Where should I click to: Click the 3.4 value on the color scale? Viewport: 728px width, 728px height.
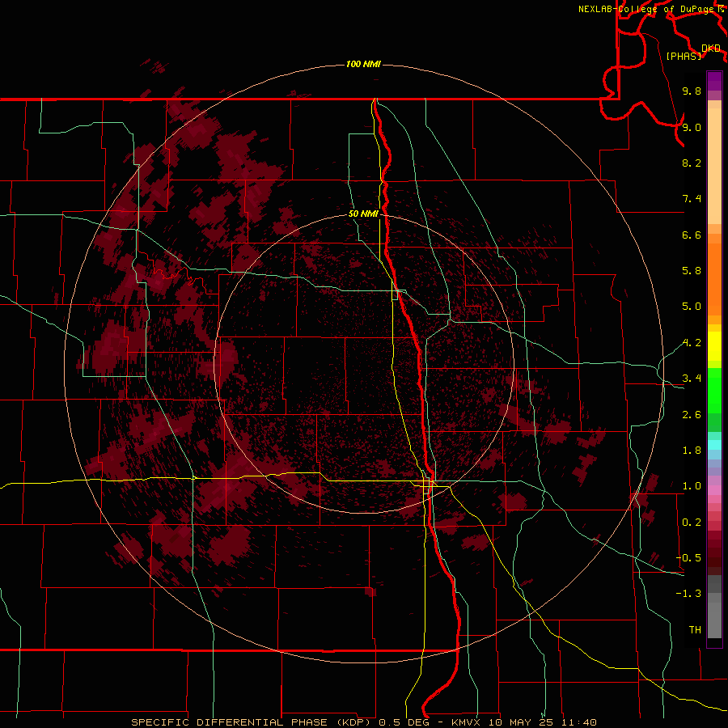click(x=692, y=379)
